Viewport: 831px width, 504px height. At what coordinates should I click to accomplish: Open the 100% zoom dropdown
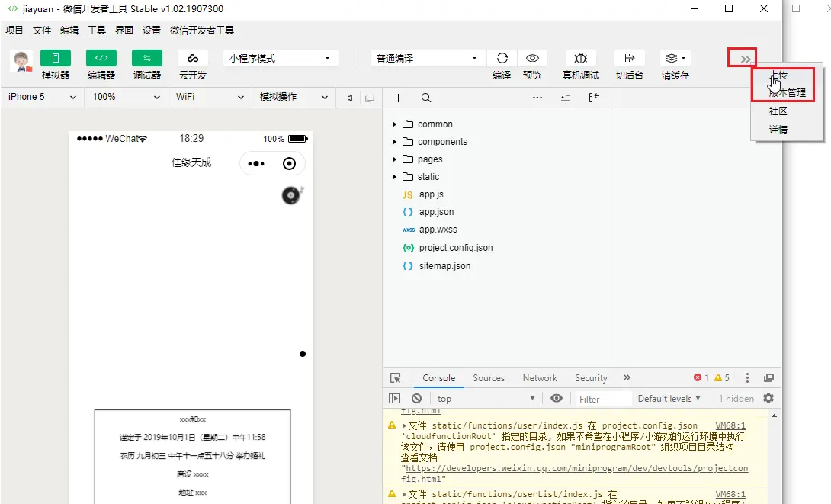[x=126, y=97]
